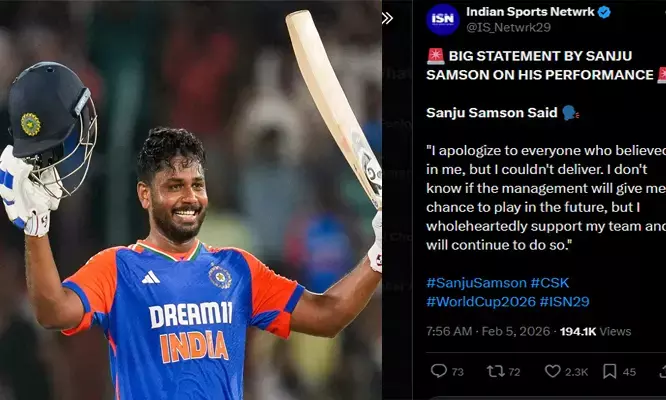The image size is (666, 400).
Task: Click the reply speech bubble icon
Action: tap(439, 371)
